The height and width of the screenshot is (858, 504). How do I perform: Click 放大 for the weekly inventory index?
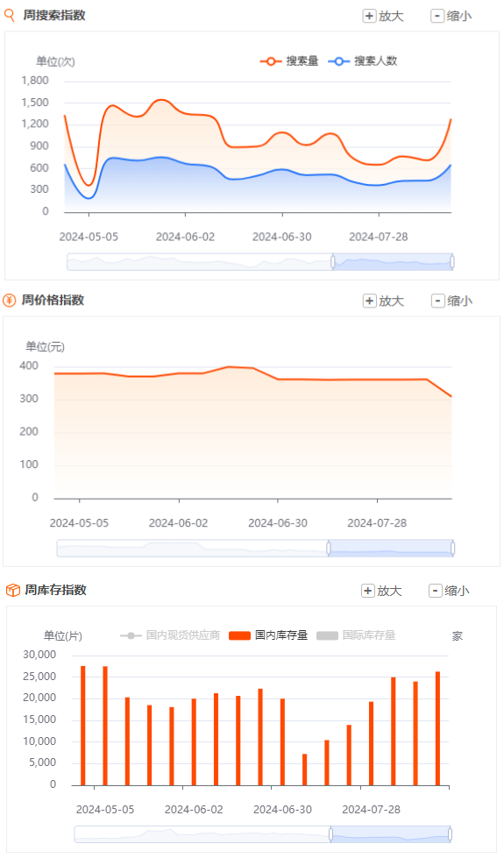tap(381, 591)
